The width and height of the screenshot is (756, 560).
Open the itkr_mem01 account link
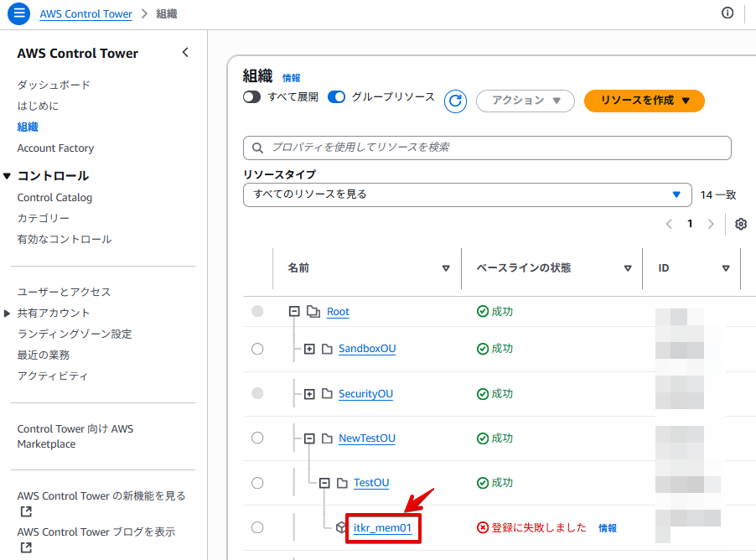coord(382,528)
